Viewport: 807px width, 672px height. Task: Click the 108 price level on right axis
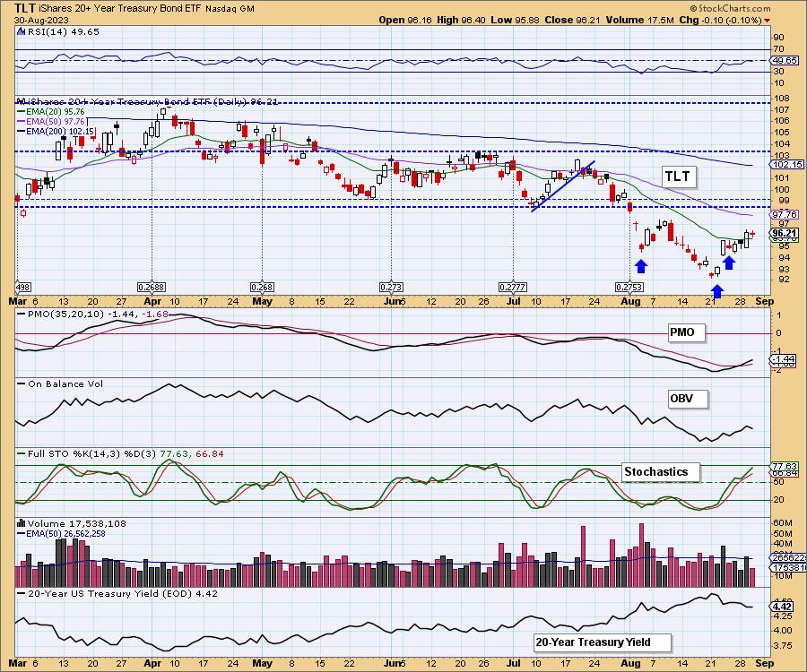(x=782, y=99)
